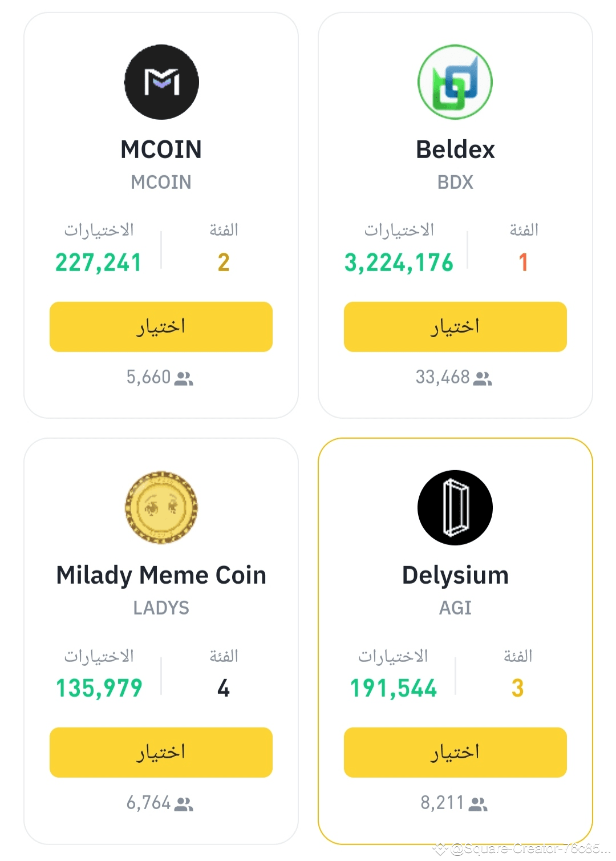616x861 pixels.
Task: Tap participants icon beside 8,211
Action: click(478, 804)
